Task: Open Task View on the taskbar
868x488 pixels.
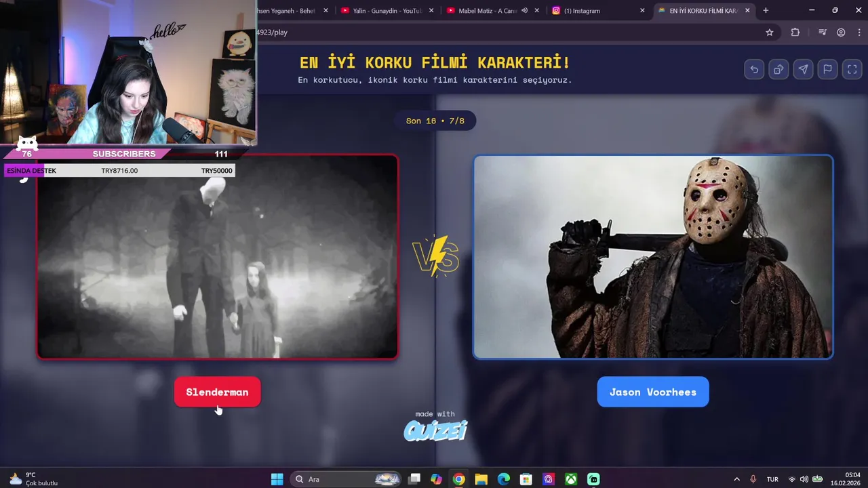Action: pyautogui.click(x=414, y=479)
